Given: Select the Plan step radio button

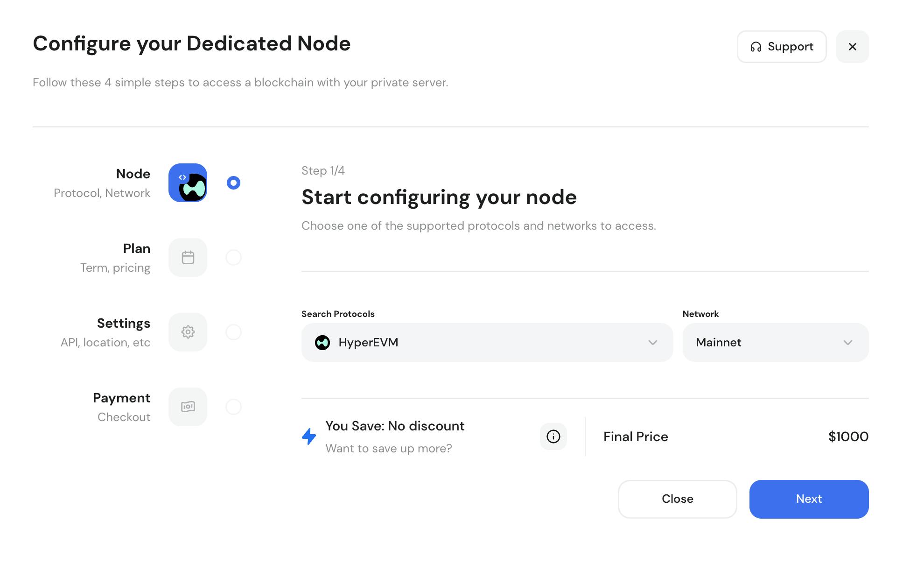Looking at the screenshot, I should click(233, 257).
